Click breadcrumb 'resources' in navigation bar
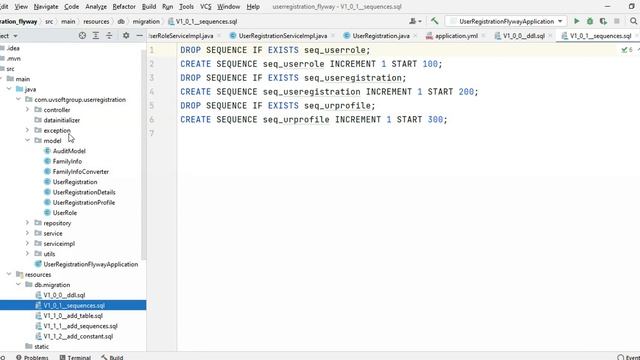 click(96, 21)
